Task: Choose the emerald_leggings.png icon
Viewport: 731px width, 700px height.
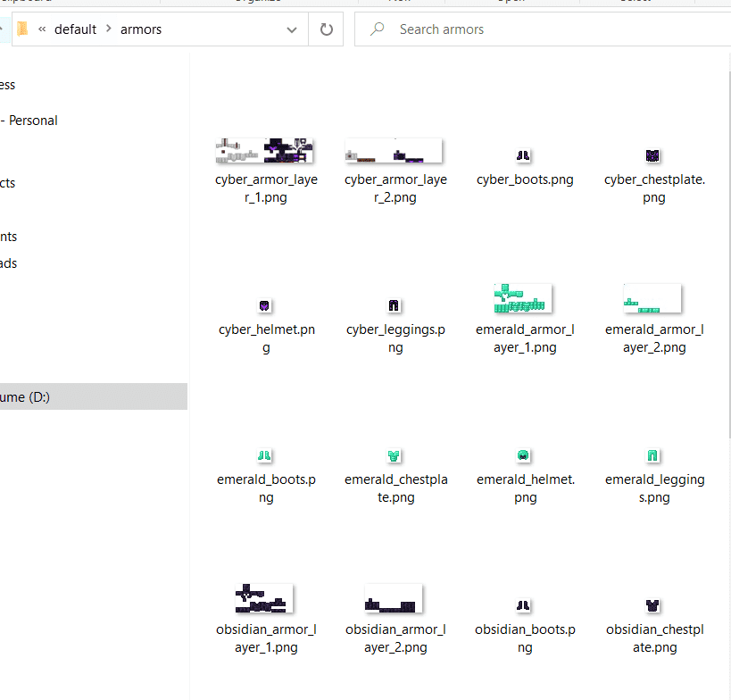Action: click(652, 455)
